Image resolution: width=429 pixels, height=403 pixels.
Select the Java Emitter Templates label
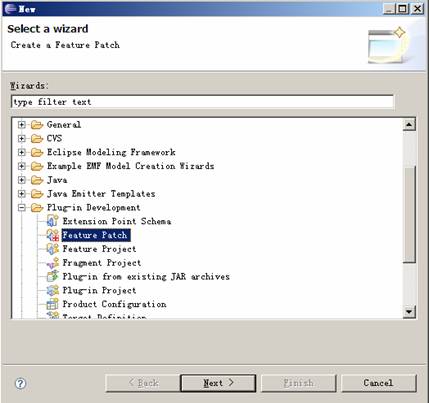coord(101,194)
